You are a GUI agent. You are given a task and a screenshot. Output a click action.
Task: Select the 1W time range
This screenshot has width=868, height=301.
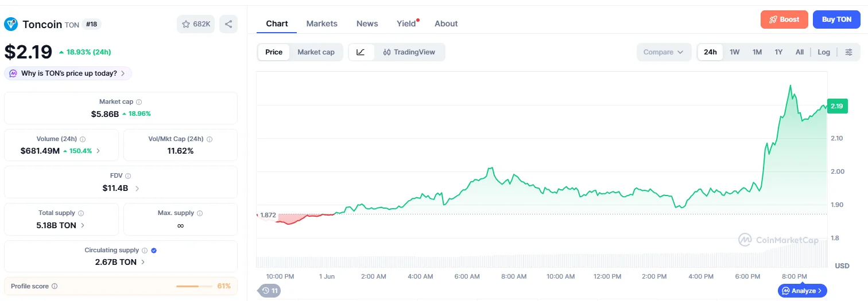735,52
